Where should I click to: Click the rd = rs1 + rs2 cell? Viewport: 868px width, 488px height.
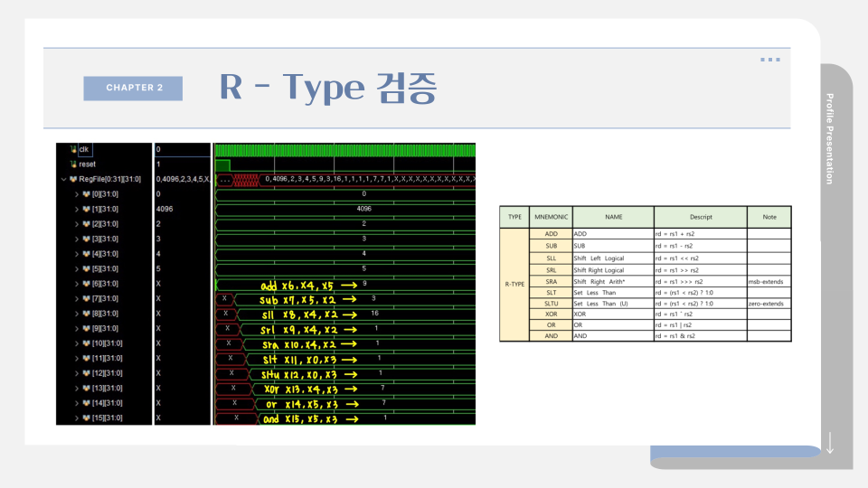(x=701, y=234)
